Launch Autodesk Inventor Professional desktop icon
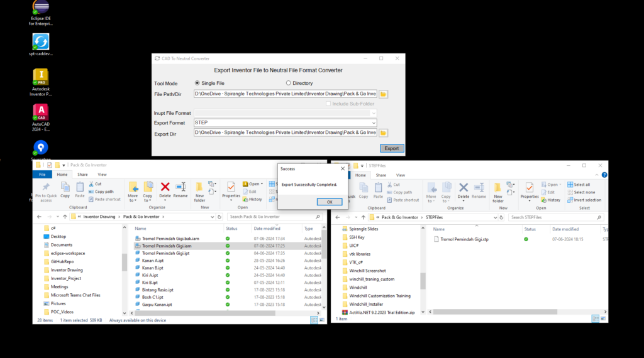 point(41,82)
